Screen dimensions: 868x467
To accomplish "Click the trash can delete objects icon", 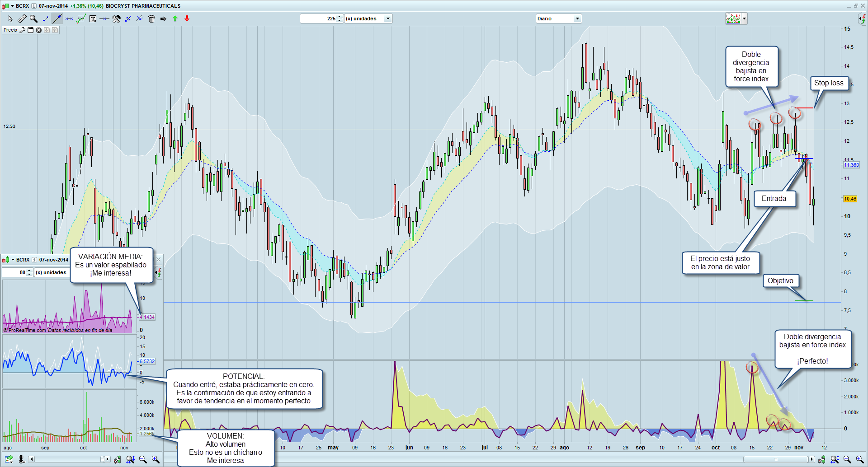I will coord(151,19).
